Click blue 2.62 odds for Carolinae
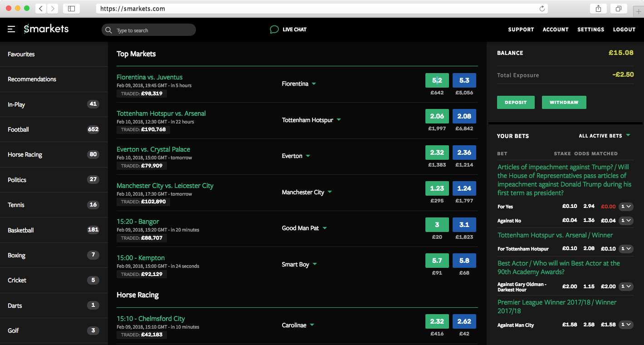The height and width of the screenshot is (345, 644). (x=464, y=321)
